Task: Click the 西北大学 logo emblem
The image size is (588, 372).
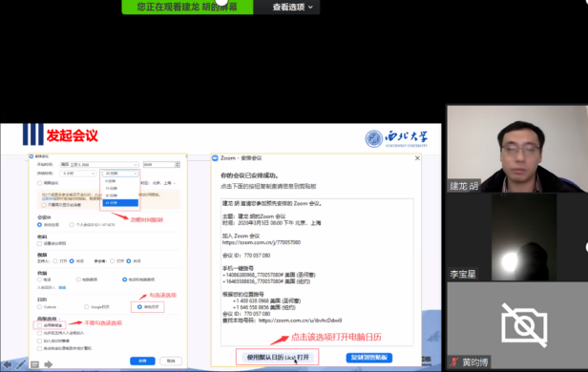Action: pyautogui.click(x=374, y=139)
